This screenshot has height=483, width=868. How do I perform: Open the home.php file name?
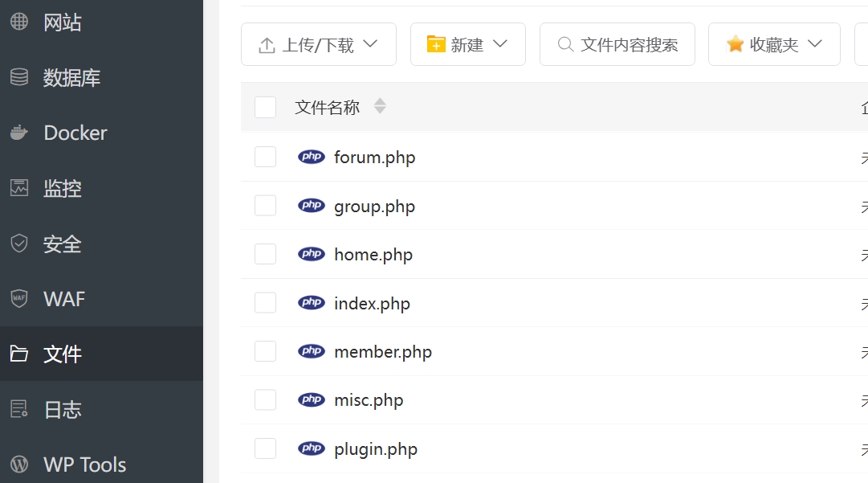[373, 255]
